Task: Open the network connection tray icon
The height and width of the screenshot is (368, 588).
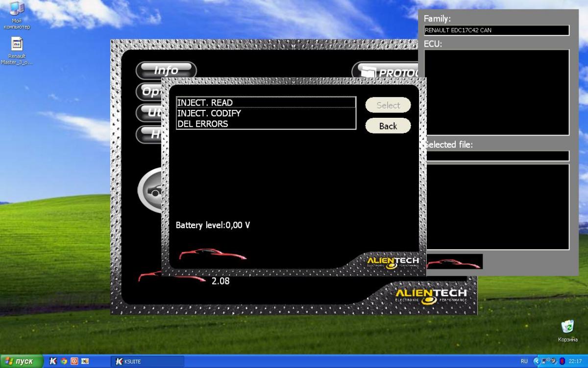Action: pyautogui.click(x=545, y=362)
